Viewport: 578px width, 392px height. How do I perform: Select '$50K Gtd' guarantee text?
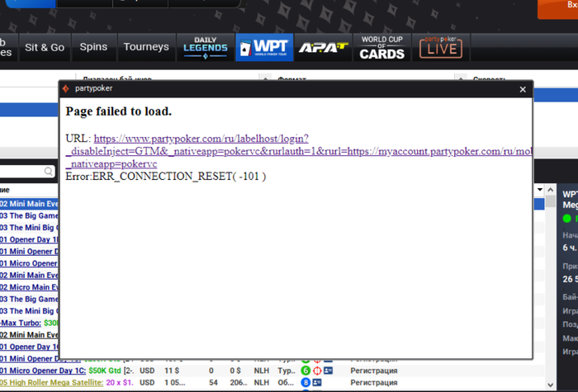105,371
